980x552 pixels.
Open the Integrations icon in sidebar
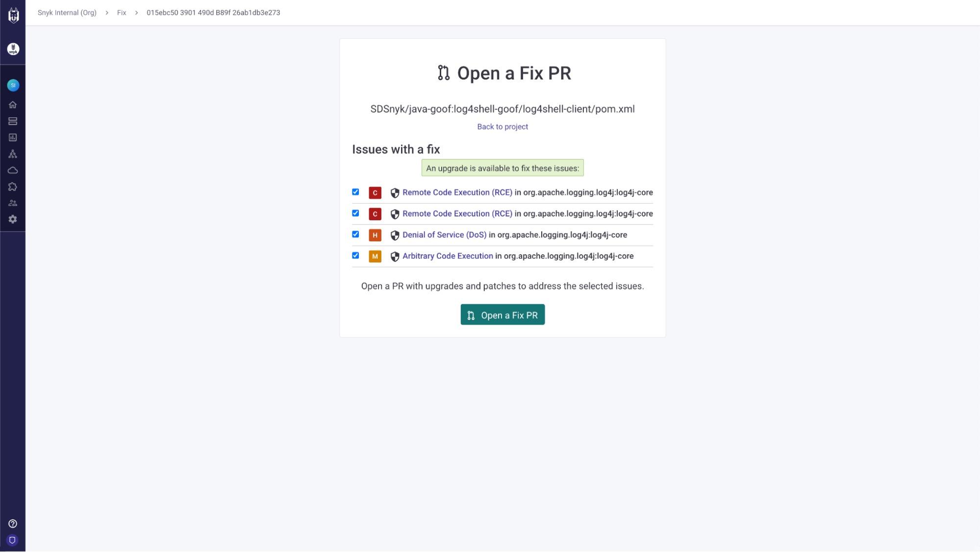click(x=13, y=186)
